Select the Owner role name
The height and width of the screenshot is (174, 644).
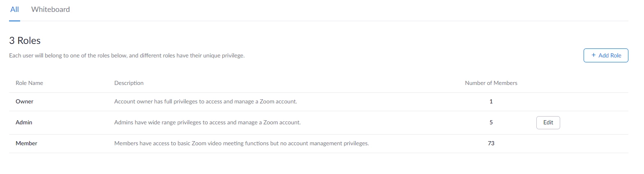(24, 101)
